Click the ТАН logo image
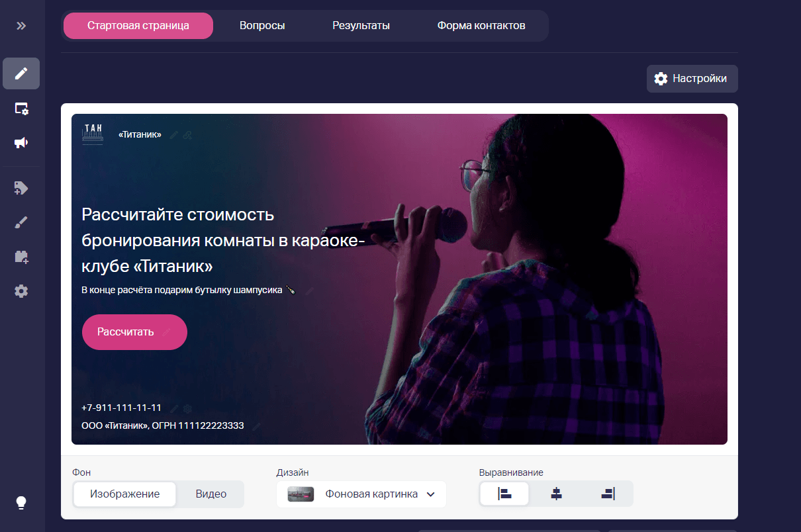The height and width of the screenshot is (532, 801). click(93, 134)
